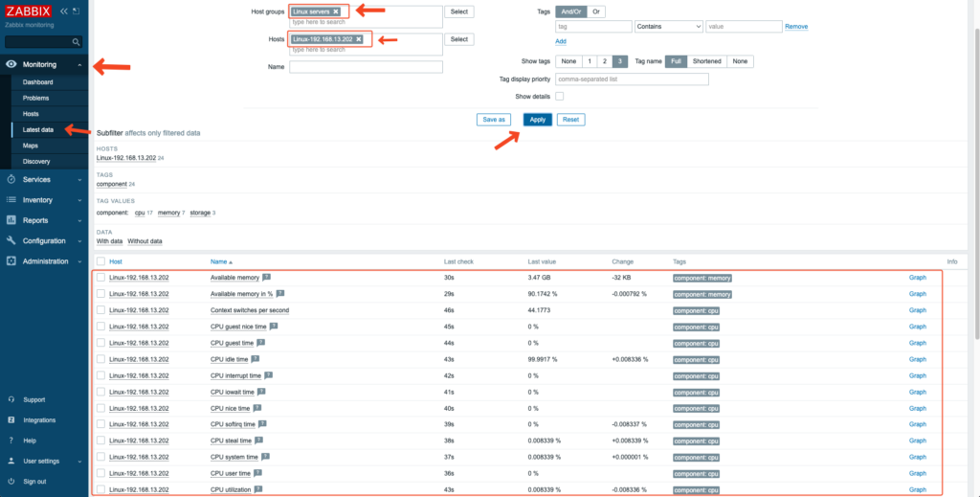Open help icon next to CPU utilization
980x497 pixels.
point(258,489)
